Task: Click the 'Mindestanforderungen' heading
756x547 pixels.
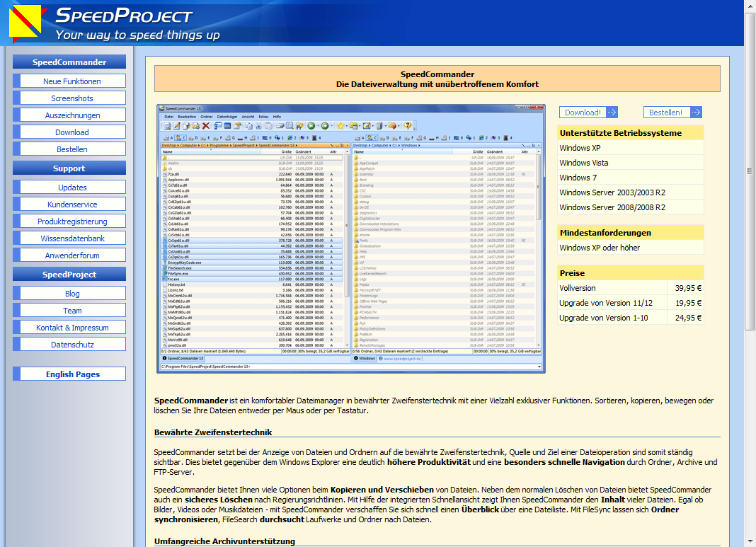Action: [605, 233]
